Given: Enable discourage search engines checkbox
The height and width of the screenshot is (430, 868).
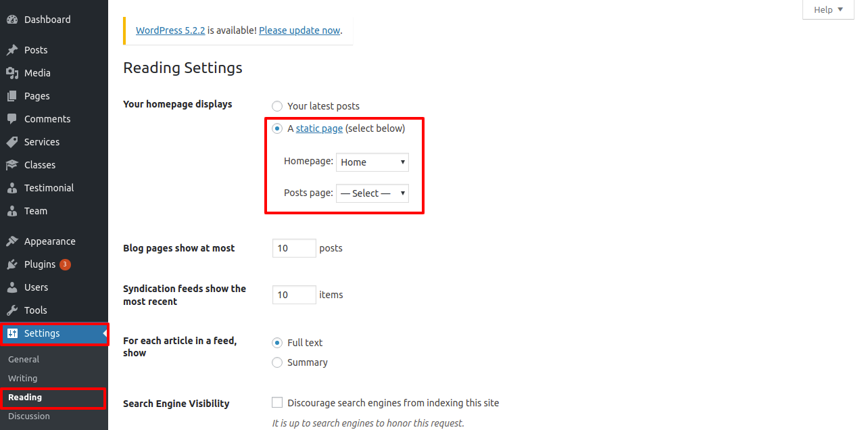Looking at the screenshot, I should 277,402.
